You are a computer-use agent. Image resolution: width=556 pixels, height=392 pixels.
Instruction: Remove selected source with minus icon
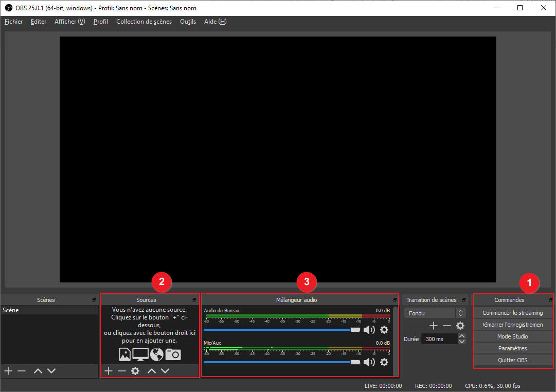pyautogui.click(x=121, y=371)
